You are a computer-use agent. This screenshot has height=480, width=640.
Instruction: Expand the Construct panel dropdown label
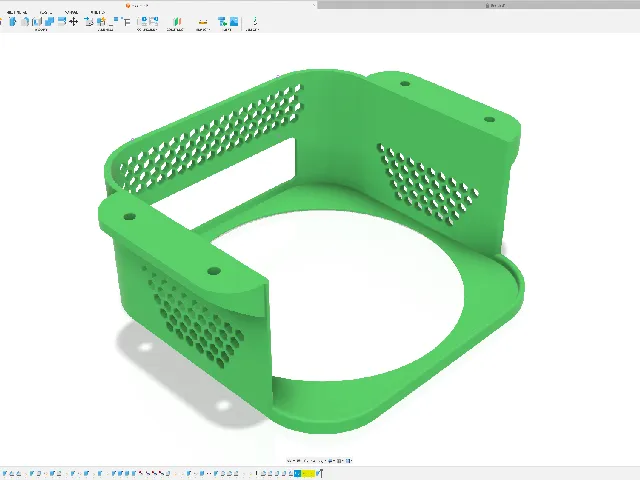[176, 29]
